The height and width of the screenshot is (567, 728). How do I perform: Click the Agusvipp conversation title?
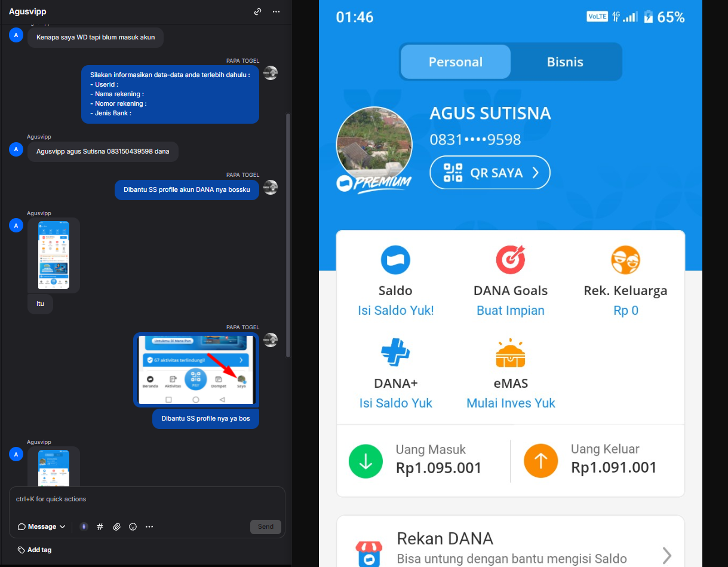pos(27,11)
